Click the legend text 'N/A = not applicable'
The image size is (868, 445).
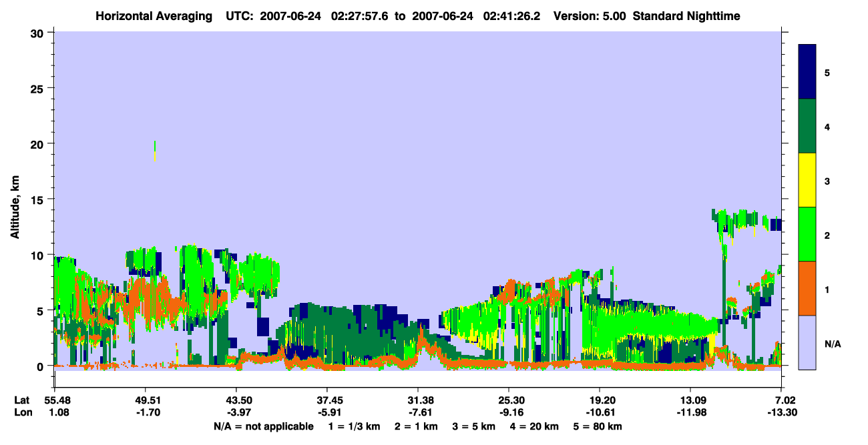263,426
